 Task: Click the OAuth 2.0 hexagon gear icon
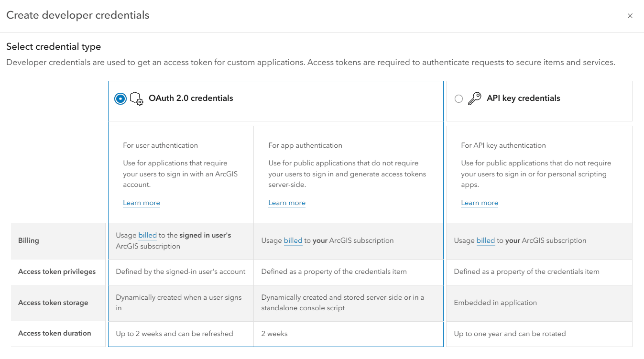(137, 98)
